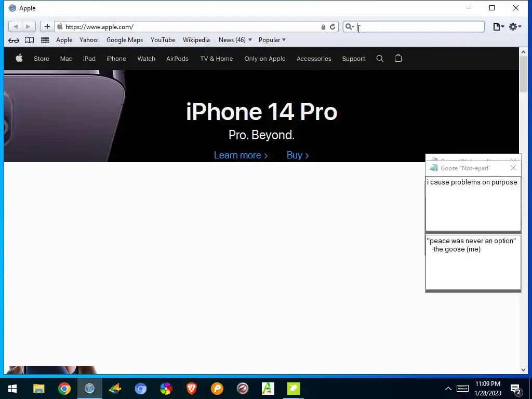Click the "i cause problems on purpose" note

473,204
